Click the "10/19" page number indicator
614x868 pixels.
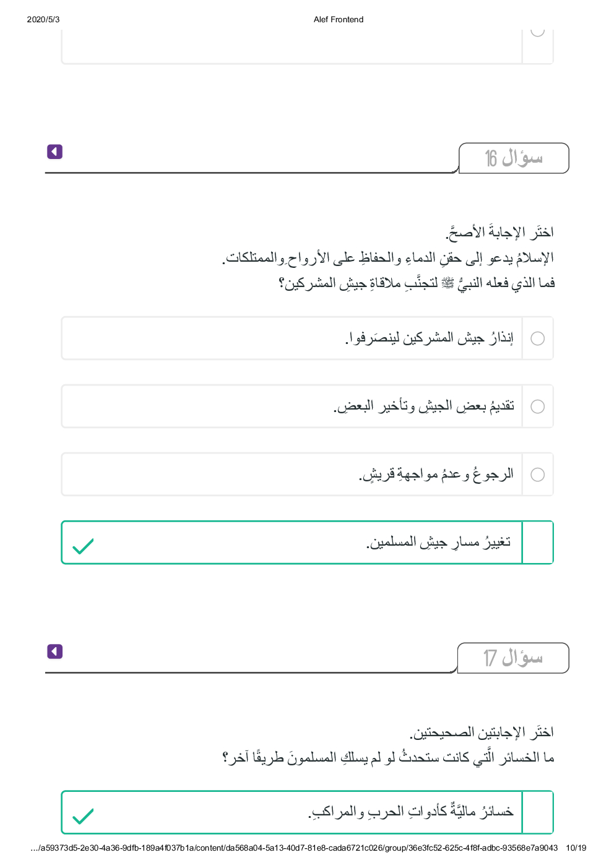[x=576, y=848]
